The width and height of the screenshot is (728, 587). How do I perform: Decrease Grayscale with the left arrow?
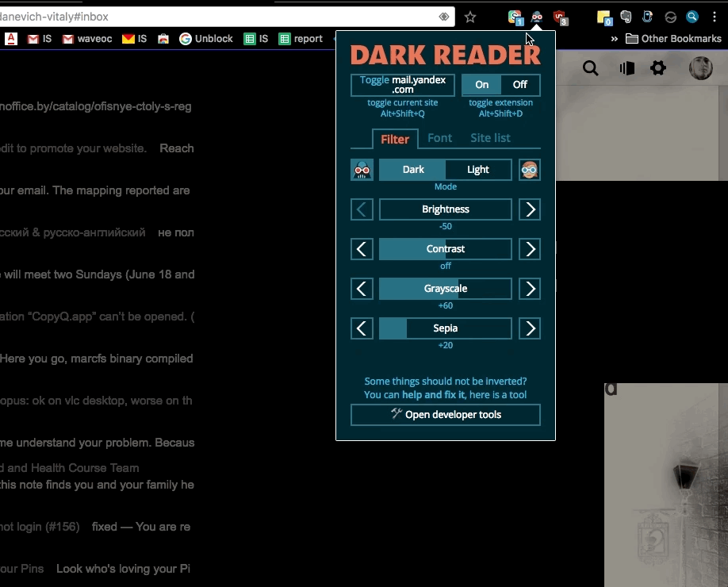[x=362, y=289]
